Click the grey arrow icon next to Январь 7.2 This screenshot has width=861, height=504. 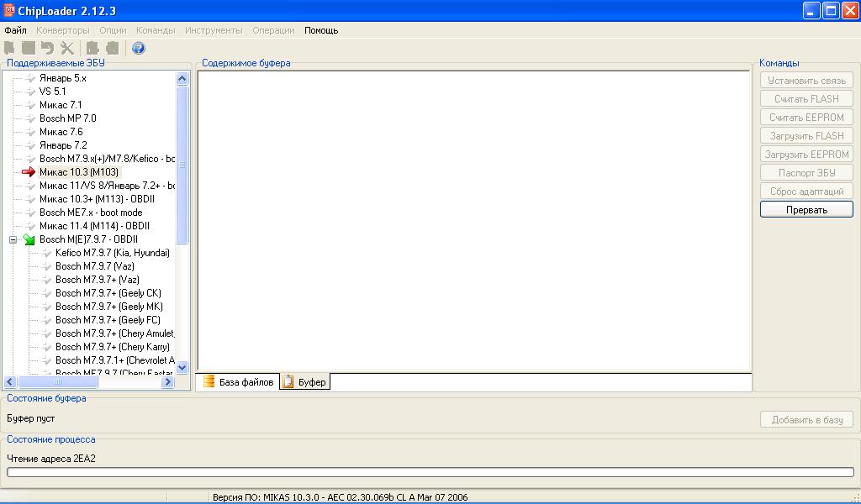point(30,145)
